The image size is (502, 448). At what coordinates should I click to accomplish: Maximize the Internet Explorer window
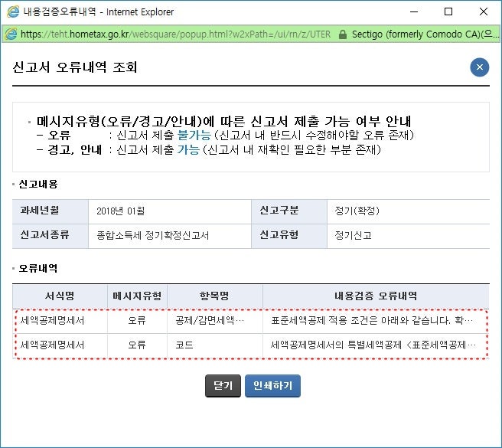coord(448,11)
